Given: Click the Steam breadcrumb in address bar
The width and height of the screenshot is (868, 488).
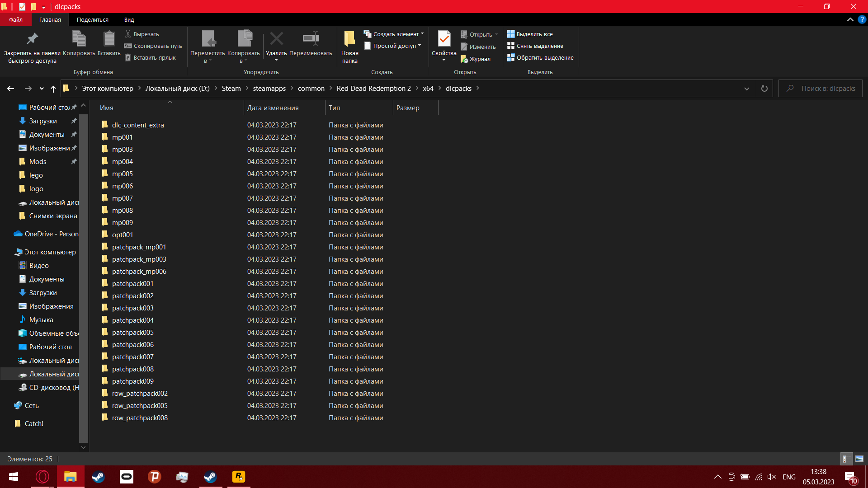Looking at the screenshot, I should click(x=231, y=89).
